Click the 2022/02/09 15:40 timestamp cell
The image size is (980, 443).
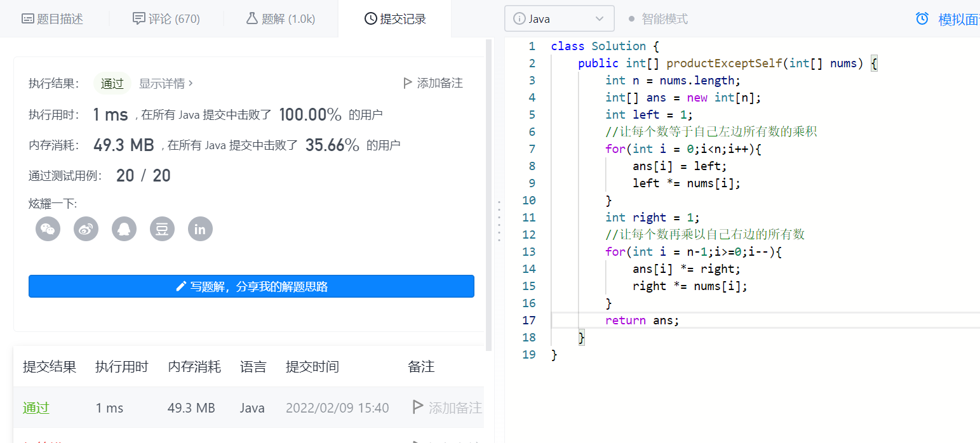pyautogui.click(x=337, y=407)
